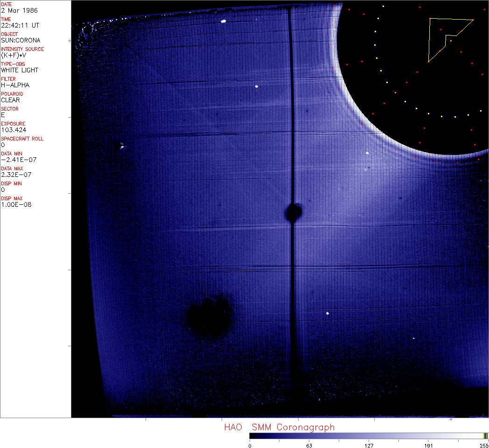Click the large dark circular blemish at lower left
The width and height of the screenshot is (489, 448).
[209, 316]
